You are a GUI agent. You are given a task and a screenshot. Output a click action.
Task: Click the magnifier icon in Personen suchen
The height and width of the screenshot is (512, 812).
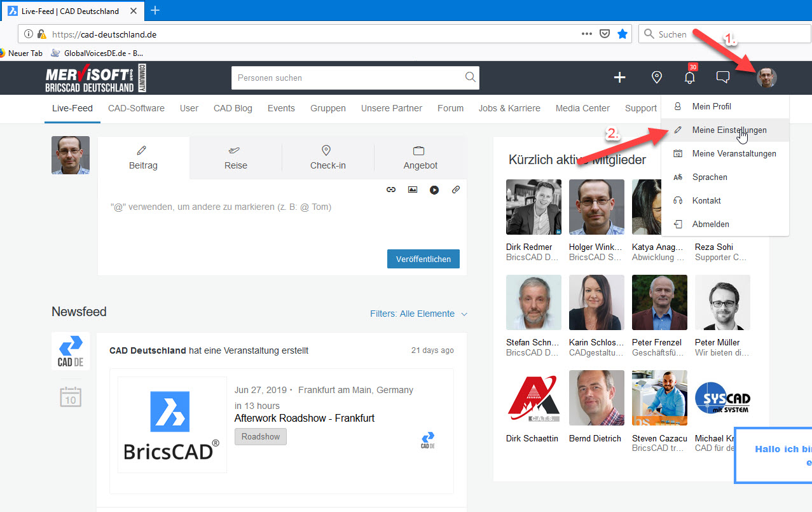point(470,78)
